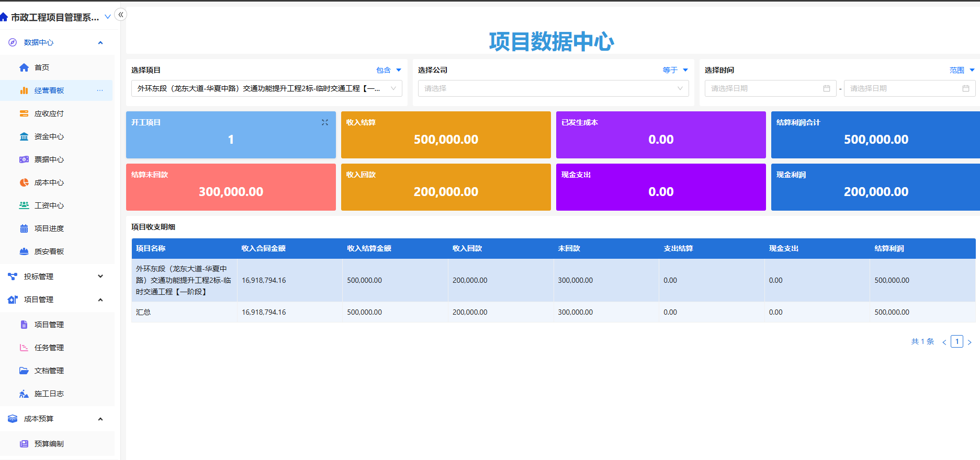Go to previous page in pagination
This screenshot has width=980, height=460.
pos(944,342)
